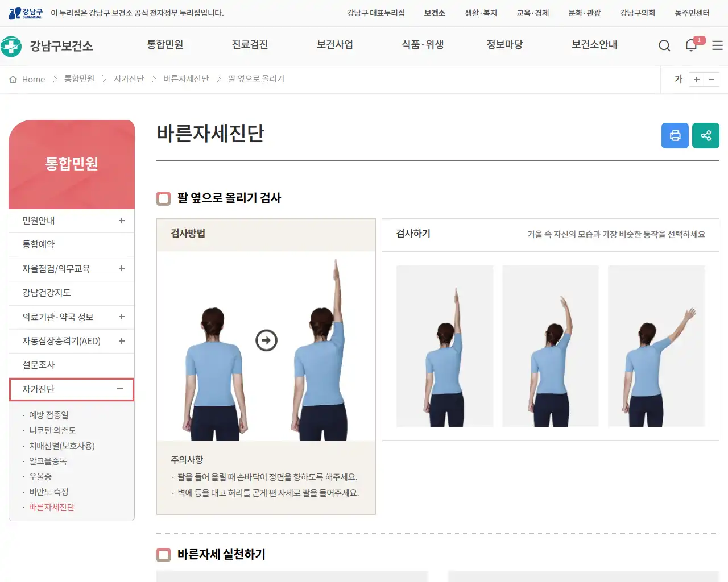The width and height of the screenshot is (728, 582).
Task: Check the notification bell with badge
Action: (x=691, y=45)
